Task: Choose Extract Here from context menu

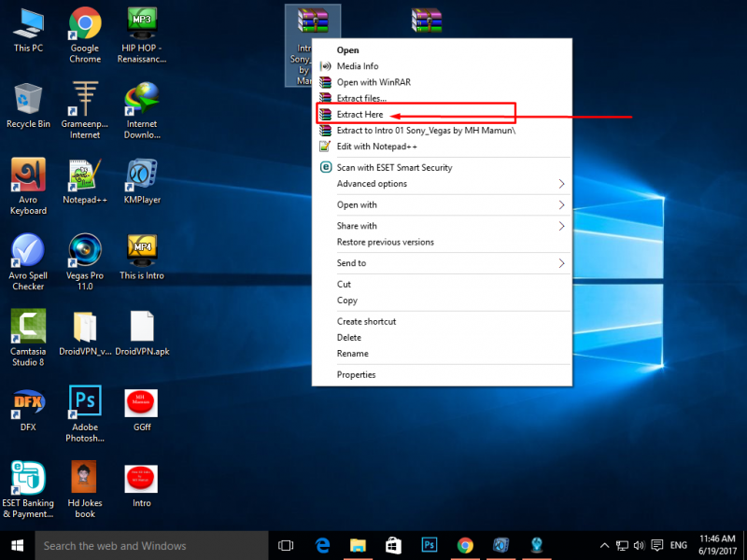Action: [x=359, y=114]
